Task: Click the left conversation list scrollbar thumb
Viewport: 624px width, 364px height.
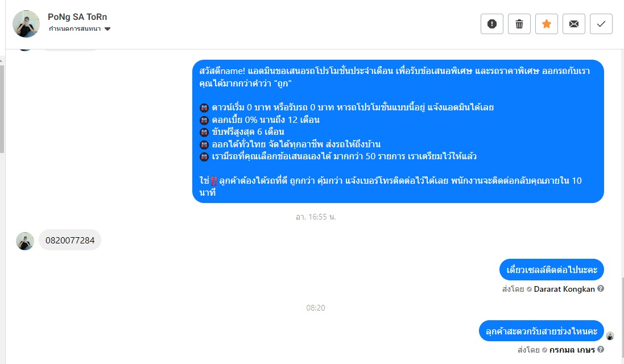Action: pos(2,107)
